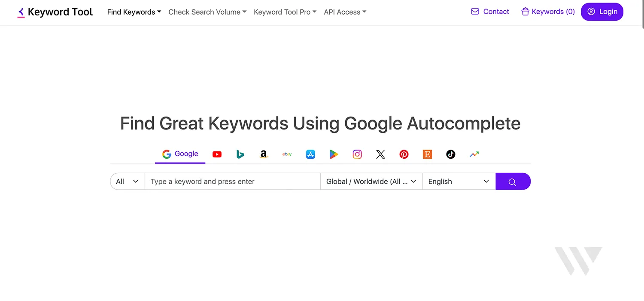This screenshot has height=301, width=644.
Task: Choose the TikTok icon
Action: [451, 154]
